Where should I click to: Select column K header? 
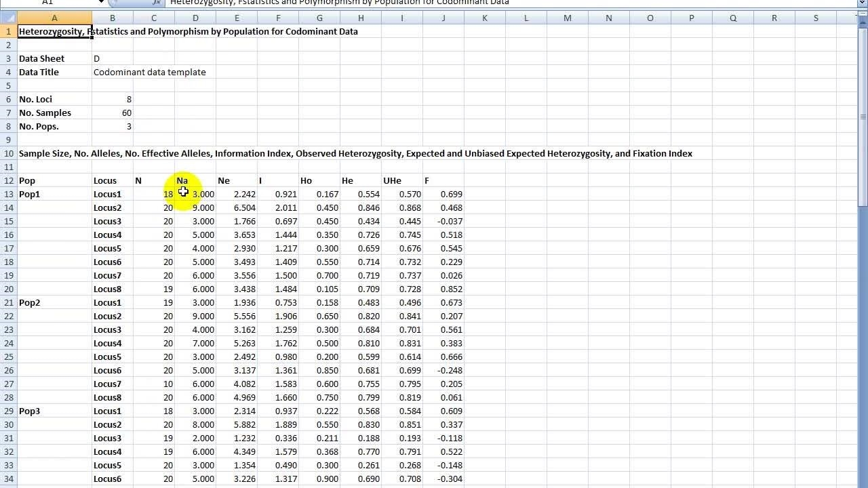click(484, 18)
